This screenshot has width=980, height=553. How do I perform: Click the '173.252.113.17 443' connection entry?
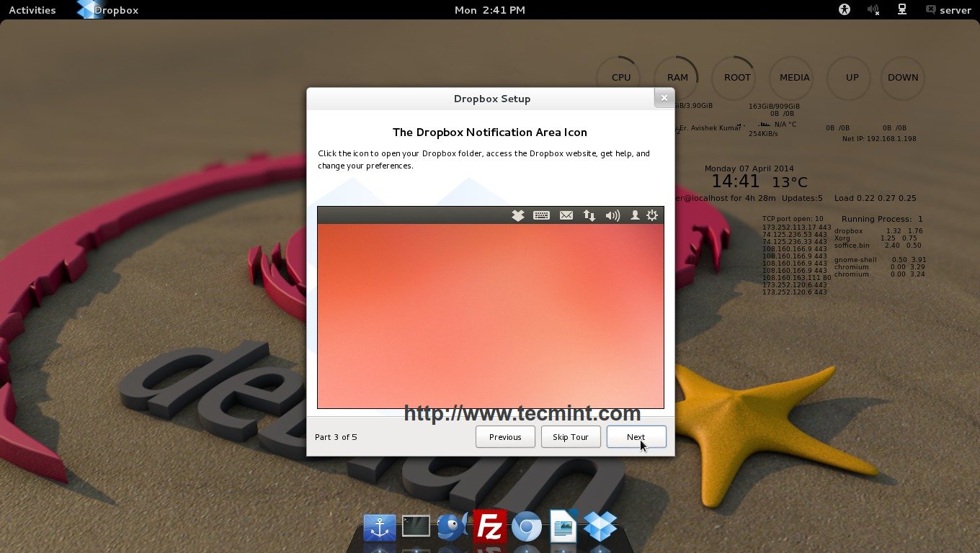pyautogui.click(x=796, y=228)
